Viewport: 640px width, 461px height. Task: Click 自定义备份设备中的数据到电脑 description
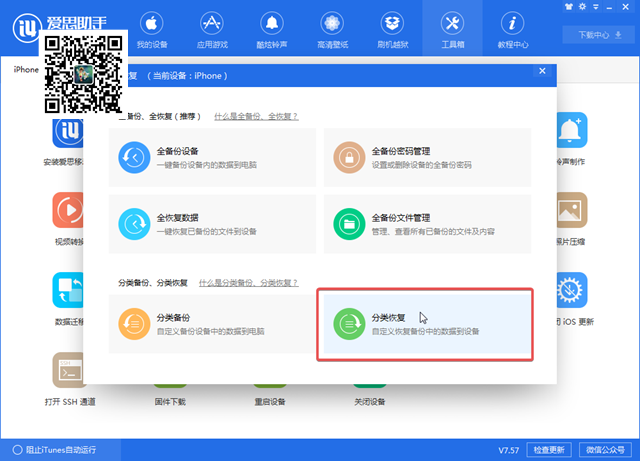click(211, 331)
